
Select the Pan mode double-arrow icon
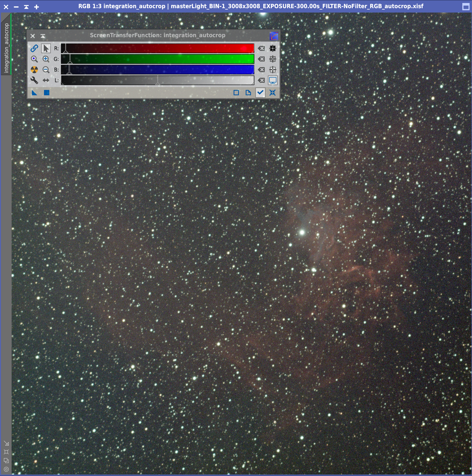[x=46, y=80]
